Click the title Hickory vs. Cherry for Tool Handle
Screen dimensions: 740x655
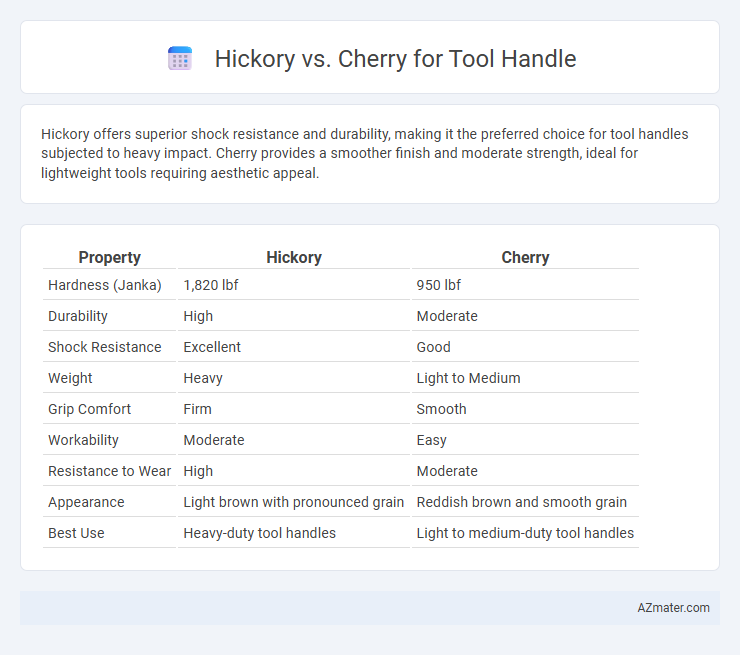click(395, 59)
